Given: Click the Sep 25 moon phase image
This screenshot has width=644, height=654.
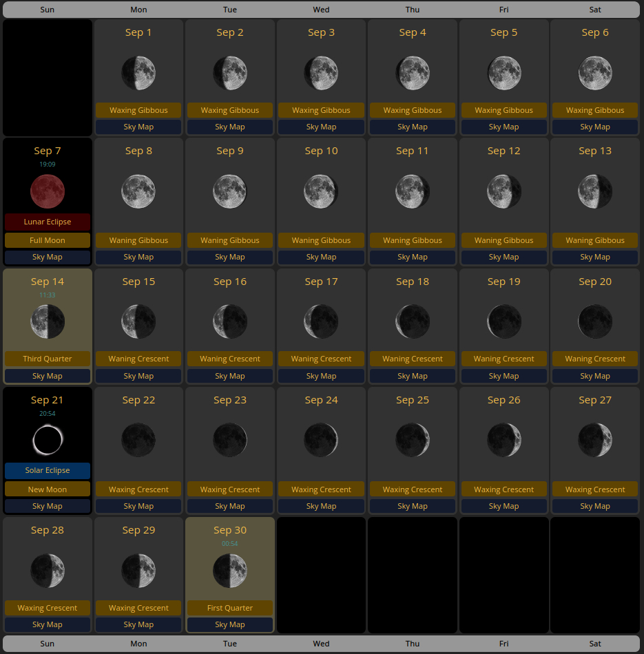Looking at the screenshot, I should [413, 440].
